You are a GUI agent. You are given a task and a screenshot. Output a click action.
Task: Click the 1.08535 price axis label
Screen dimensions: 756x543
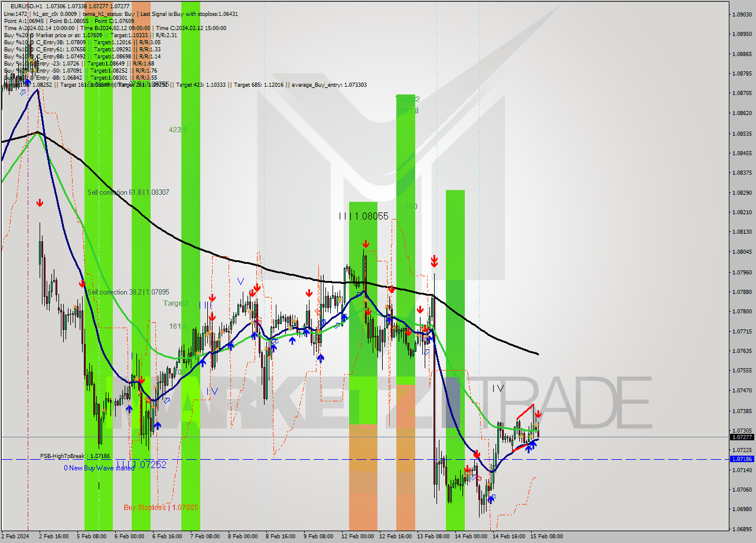point(741,133)
